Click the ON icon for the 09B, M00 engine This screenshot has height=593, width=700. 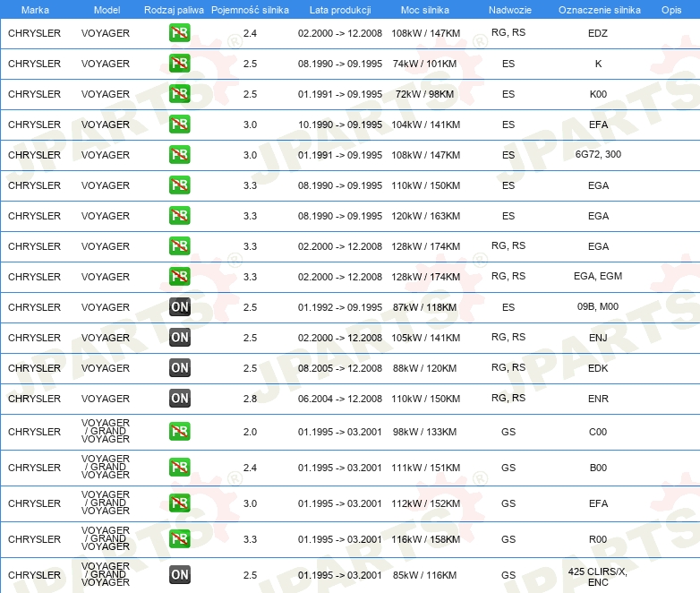click(180, 307)
